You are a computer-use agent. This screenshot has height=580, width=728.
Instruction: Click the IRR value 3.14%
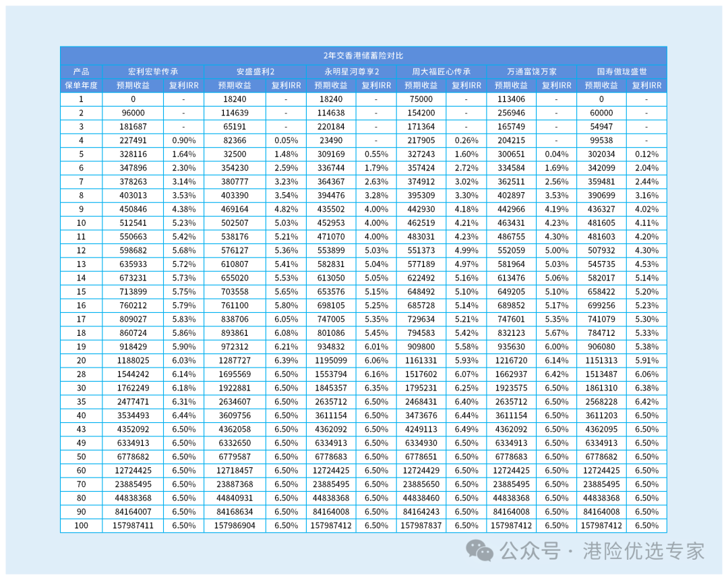[x=184, y=181]
